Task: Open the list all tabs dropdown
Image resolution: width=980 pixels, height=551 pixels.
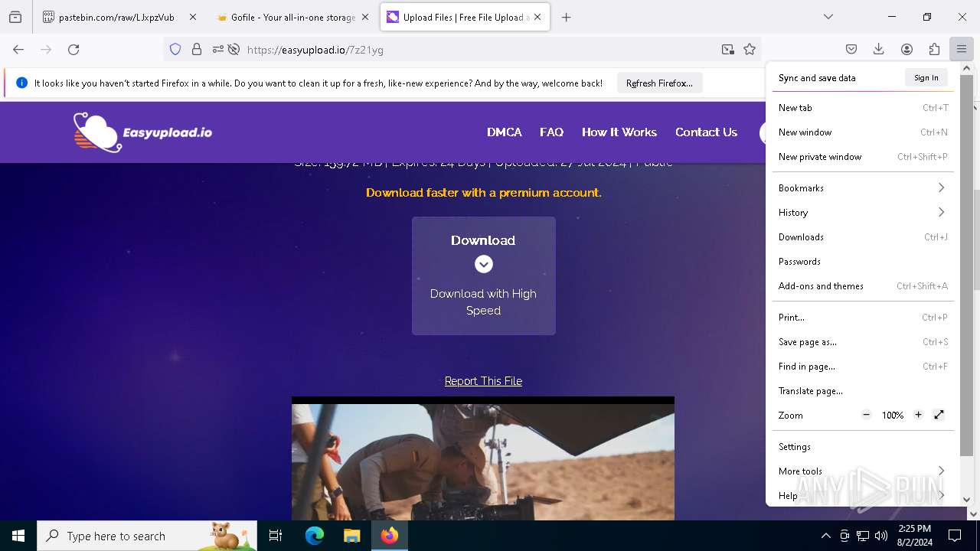Action: coord(828,17)
